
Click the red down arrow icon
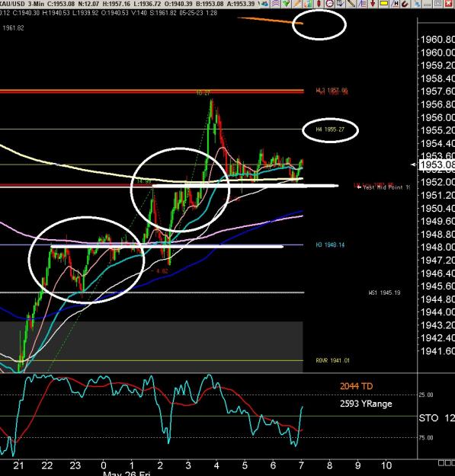pyautogui.click(x=373, y=4)
